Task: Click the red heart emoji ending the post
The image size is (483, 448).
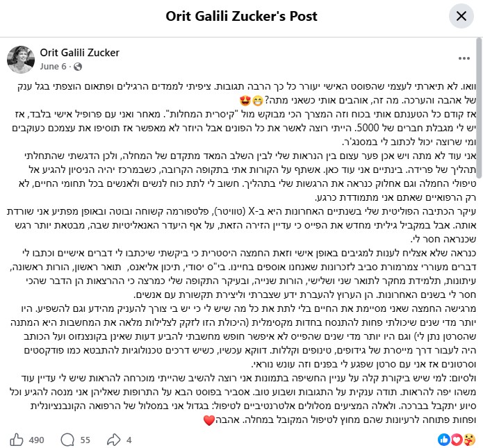Action: [x=209, y=420]
